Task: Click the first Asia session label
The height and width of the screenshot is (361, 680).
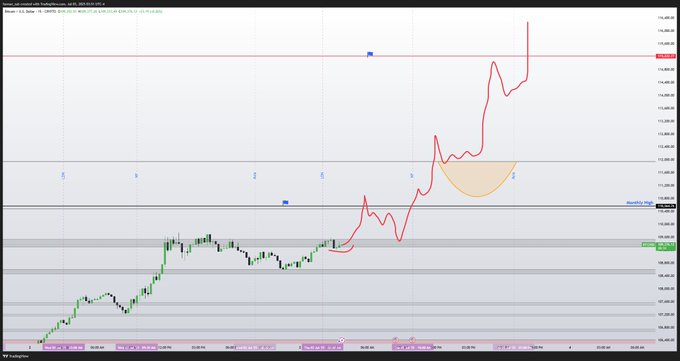Action: pos(255,176)
